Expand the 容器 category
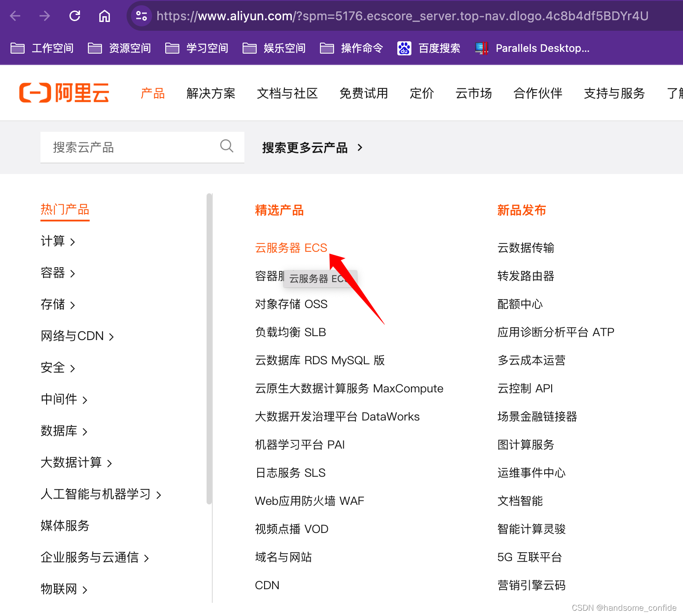Image resolution: width=683 pixels, height=616 pixels. [58, 273]
